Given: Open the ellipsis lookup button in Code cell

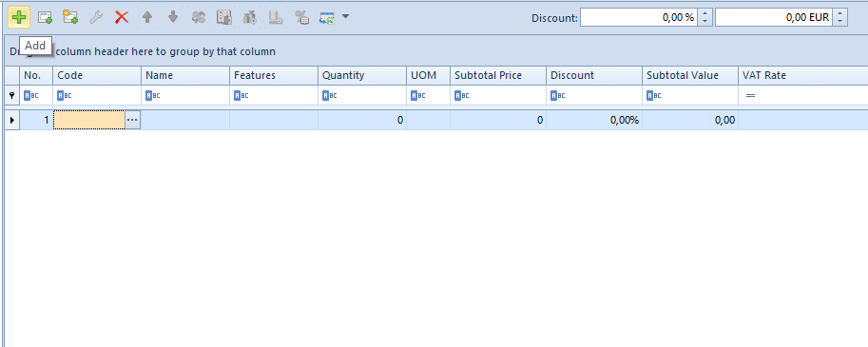Looking at the screenshot, I should click(133, 120).
